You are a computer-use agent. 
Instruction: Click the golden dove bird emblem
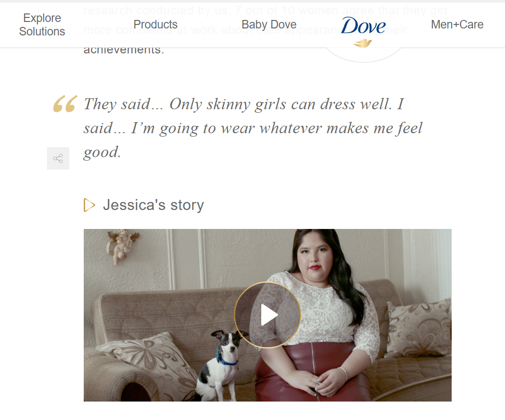click(x=362, y=43)
